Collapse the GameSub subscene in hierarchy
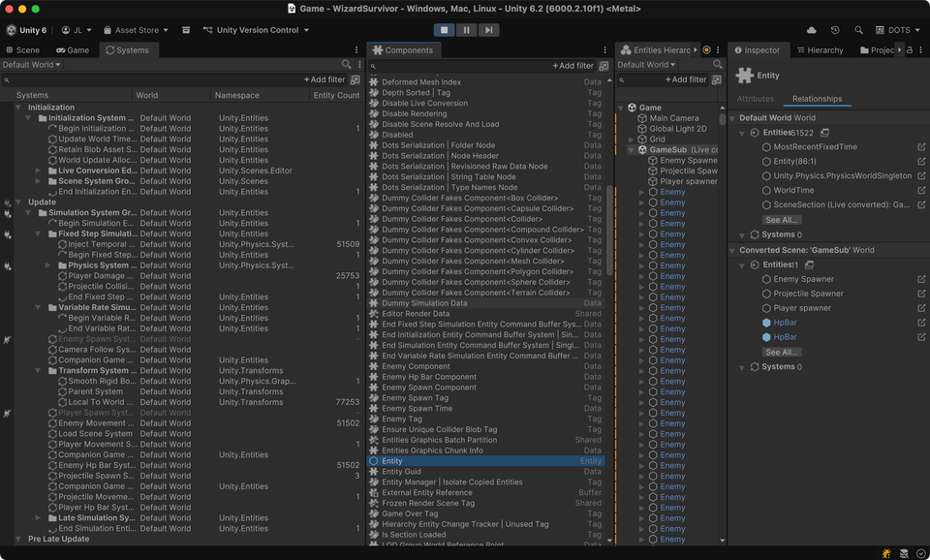Image resolution: width=930 pixels, height=560 pixels. (631, 150)
